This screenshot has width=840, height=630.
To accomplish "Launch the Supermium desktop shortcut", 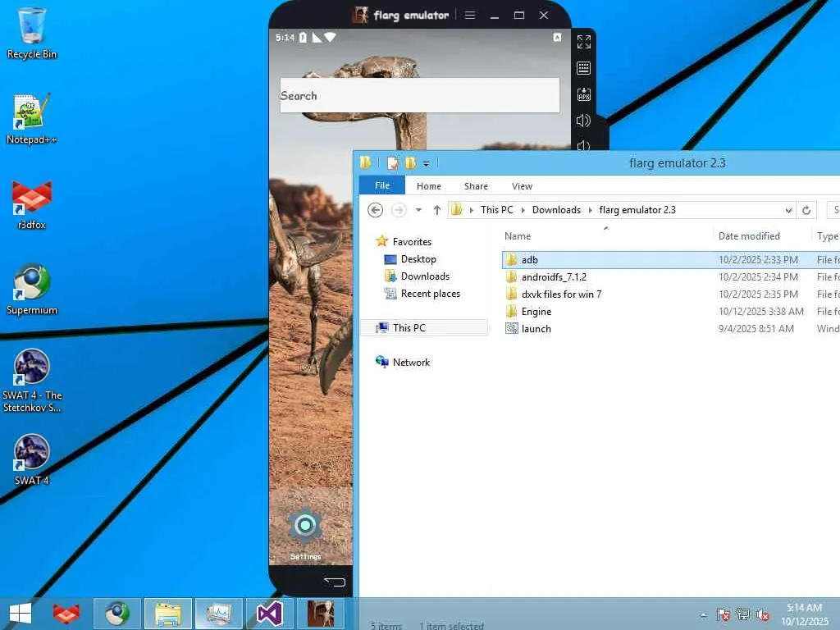I will pos(32,290).
